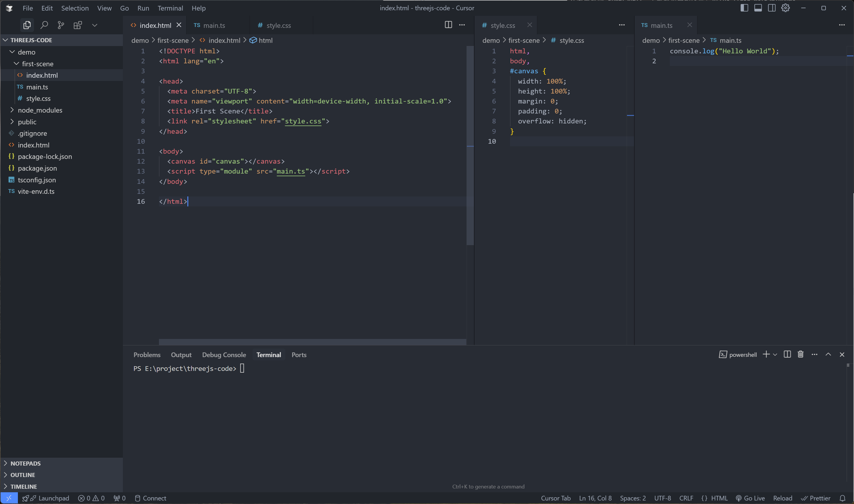
Task: Switch to the Output panel tab
Action: (181, 354)
